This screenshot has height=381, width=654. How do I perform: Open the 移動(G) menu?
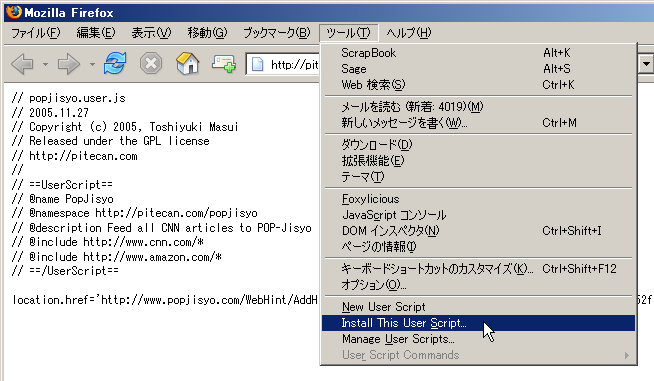click(207, 33)
